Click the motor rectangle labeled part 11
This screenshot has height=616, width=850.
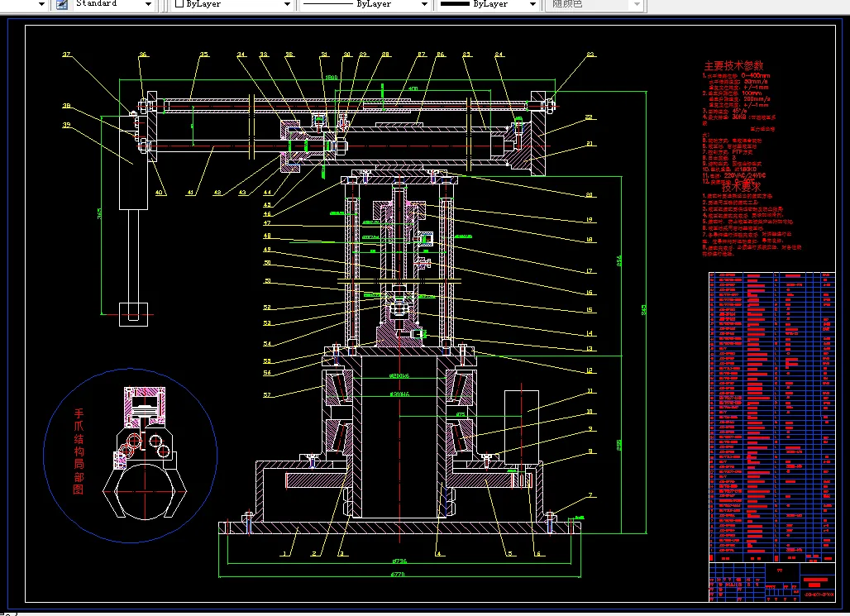coord(522,427)
